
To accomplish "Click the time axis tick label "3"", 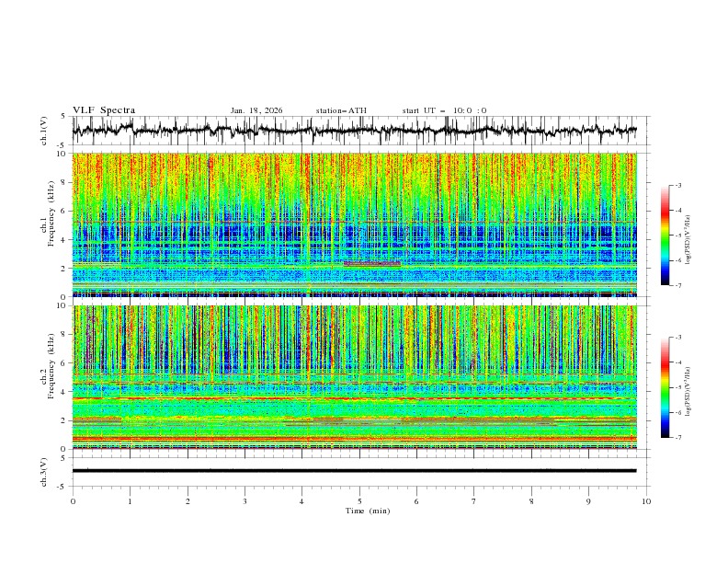I will click(x=245, y=501).
